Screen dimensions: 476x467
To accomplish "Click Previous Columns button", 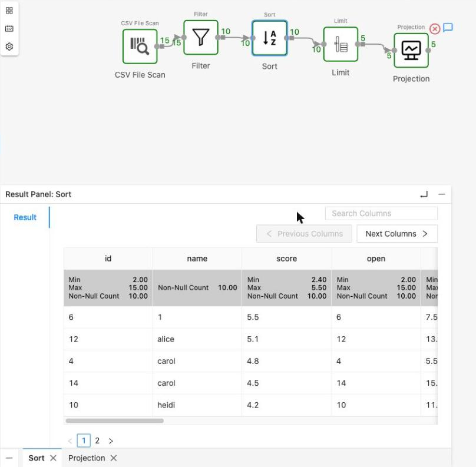I will coord(304,234).
